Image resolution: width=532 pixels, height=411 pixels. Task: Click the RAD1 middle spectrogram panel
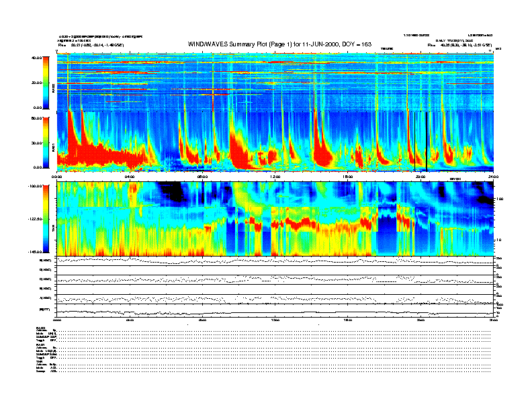pos(275,142)
